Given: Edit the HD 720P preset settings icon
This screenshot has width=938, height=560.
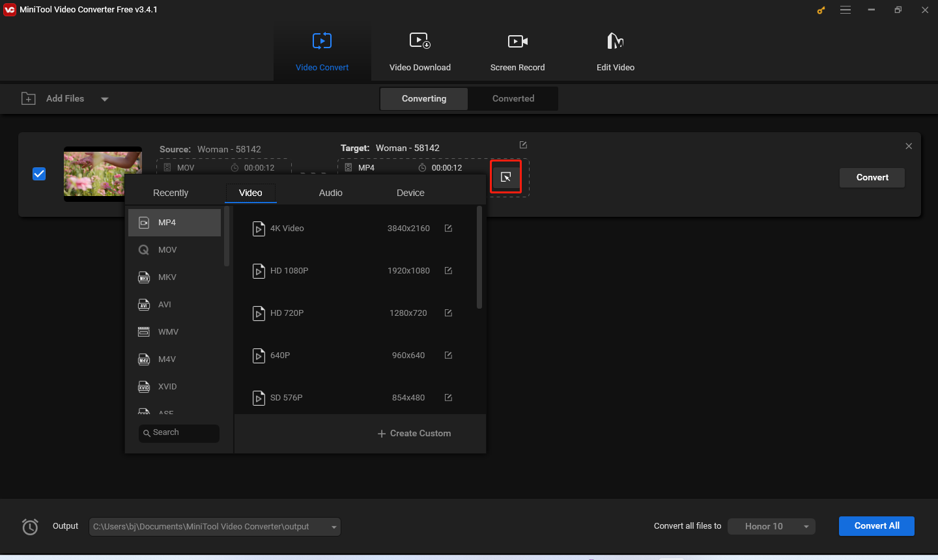Looking at the screenshot, I should pos(448,313).
